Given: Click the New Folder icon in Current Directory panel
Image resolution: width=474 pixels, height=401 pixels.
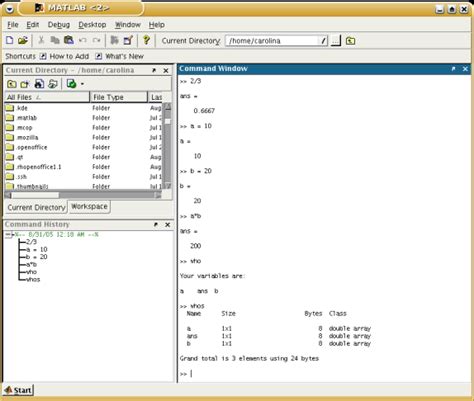Looking at the screenshot, I should [x=25, y=84].
